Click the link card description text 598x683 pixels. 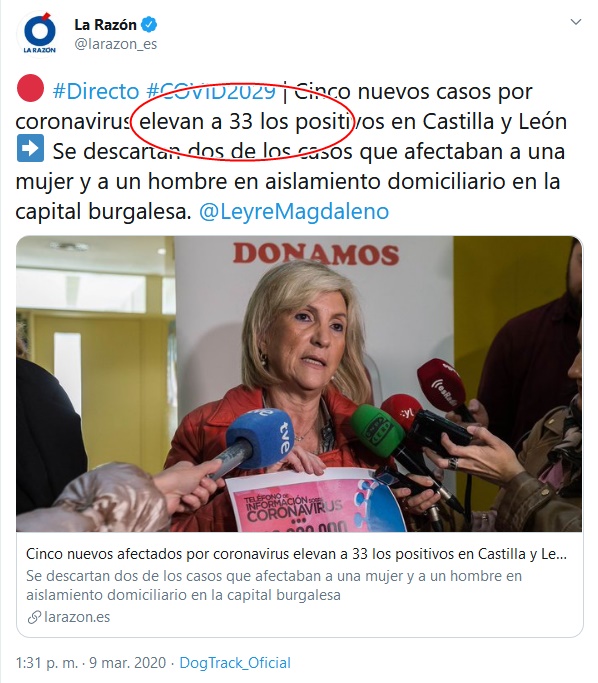(x=274, y=585)
